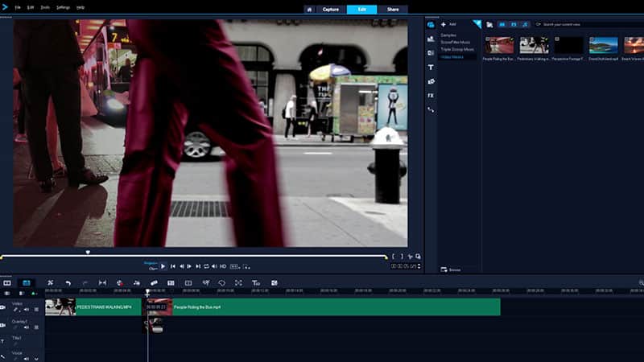
Task: Toggle show audio files filter in library
Action: [x=526, y=25]
